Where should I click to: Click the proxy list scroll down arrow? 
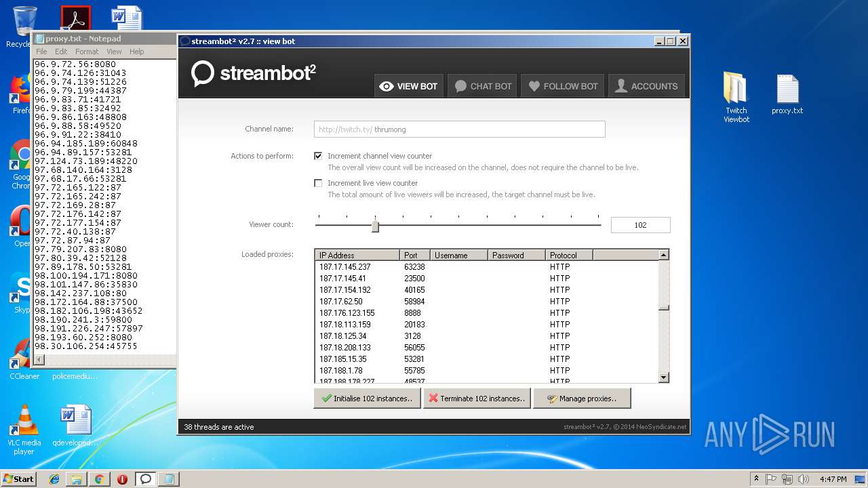click(663, 378)
